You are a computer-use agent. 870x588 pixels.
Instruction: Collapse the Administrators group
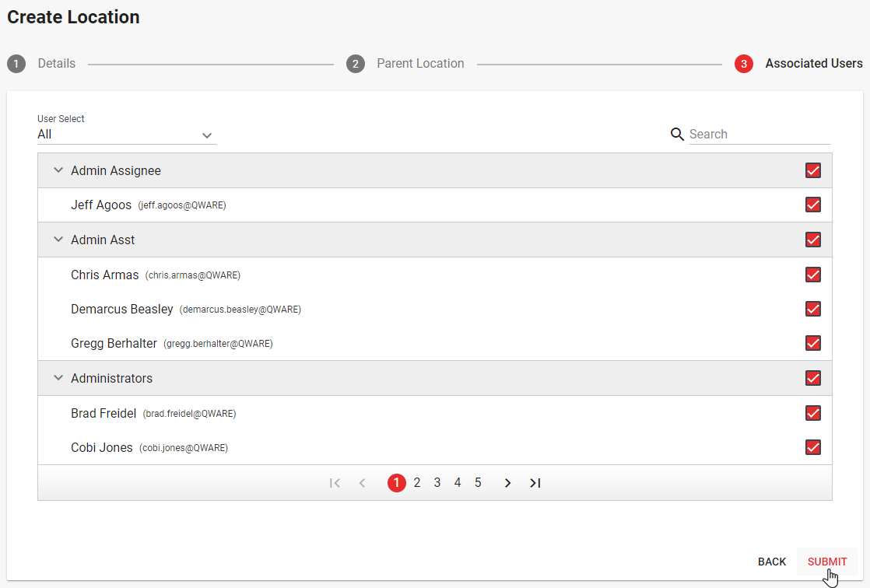(58, 378)
